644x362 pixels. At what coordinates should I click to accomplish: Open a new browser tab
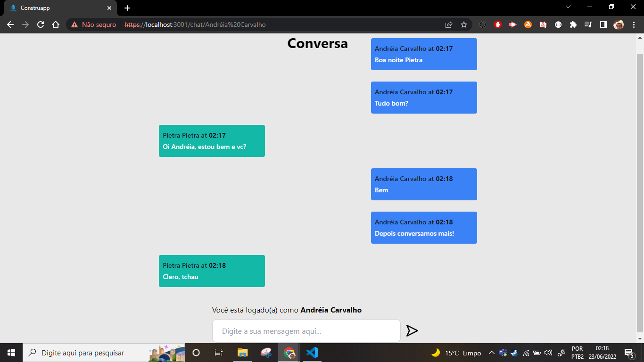127,8
